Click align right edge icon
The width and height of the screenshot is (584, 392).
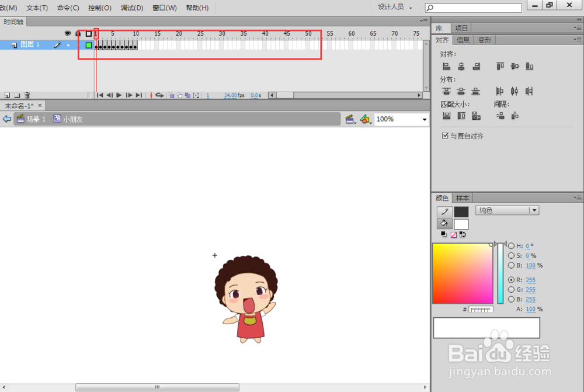477,67
